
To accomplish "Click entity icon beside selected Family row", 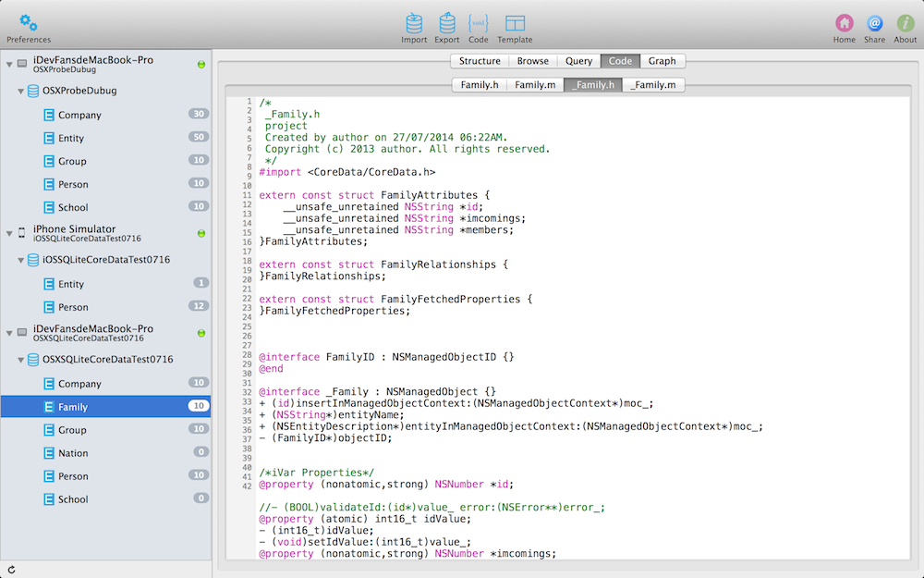I will 49,407.
